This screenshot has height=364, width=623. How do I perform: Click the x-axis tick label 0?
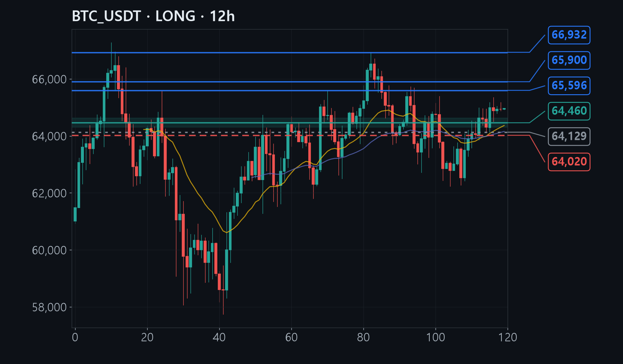75,338
